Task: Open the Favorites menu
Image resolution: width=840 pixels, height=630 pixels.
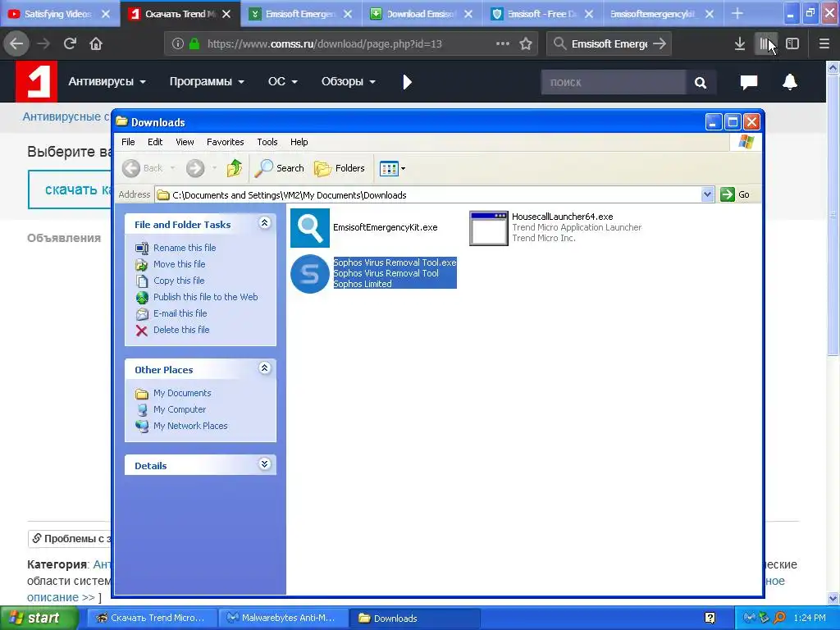Action: click(x=225, y=142)
